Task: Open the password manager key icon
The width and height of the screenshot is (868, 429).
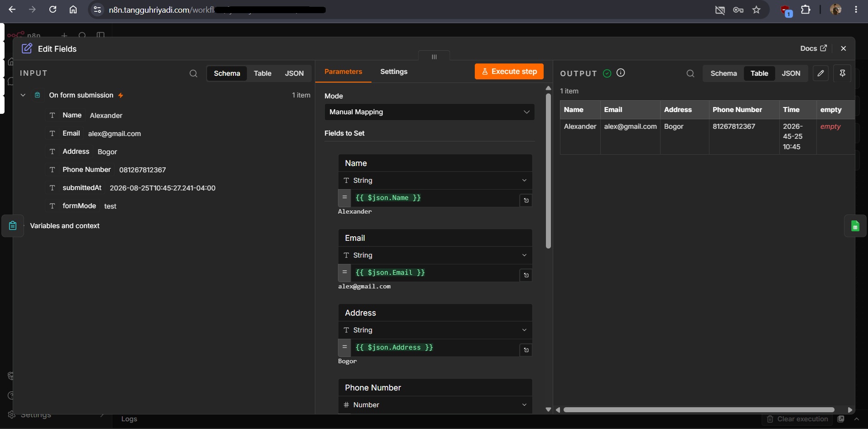Action: [x=738, y=10]
